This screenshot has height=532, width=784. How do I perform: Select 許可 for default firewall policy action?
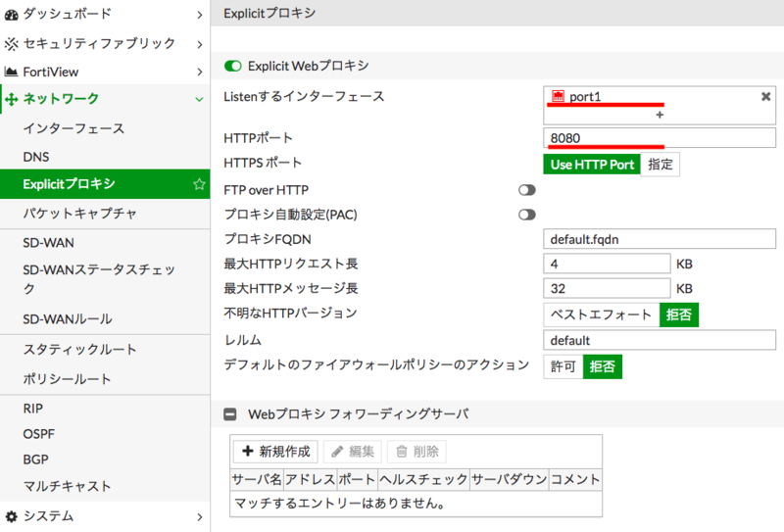[563, 366]
